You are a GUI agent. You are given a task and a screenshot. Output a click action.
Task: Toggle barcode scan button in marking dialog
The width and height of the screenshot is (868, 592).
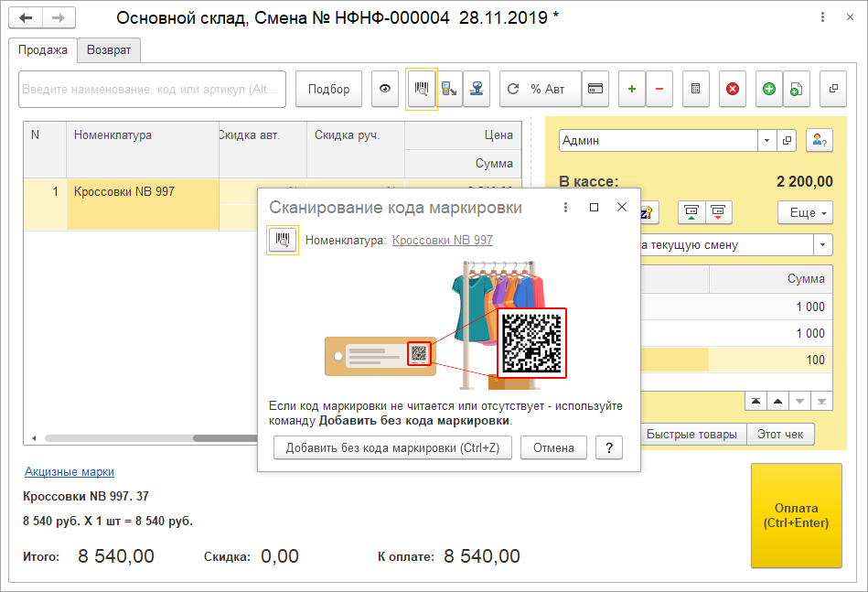pyautogui.click(x=283, y=240)
